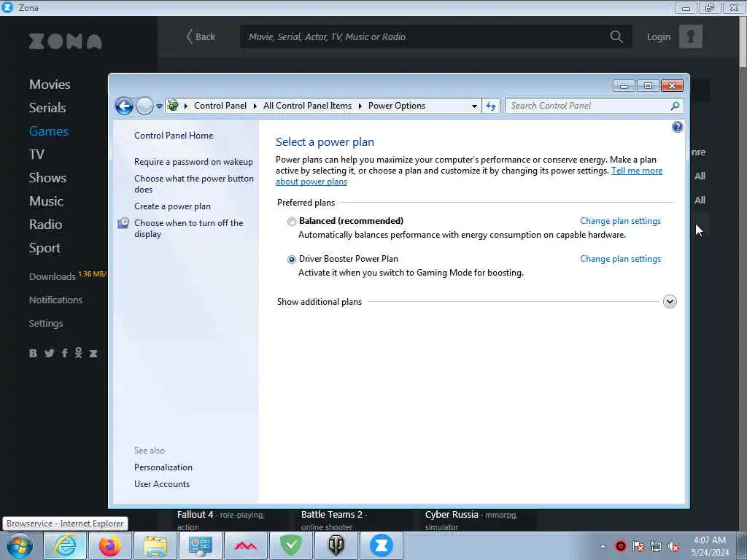
Task: Select the Balanced (recommended) radio button
Action: (x=291, y=222)
